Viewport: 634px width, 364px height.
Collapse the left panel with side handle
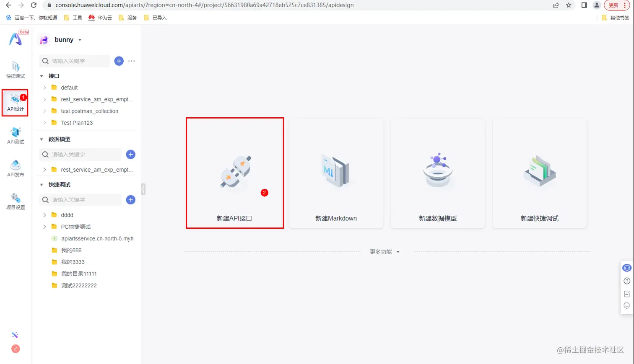pos(143,189)
